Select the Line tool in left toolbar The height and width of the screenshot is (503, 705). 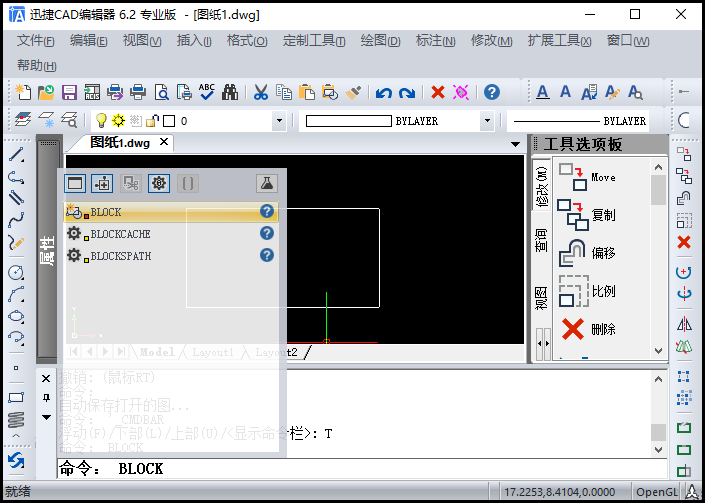(16, 155)
